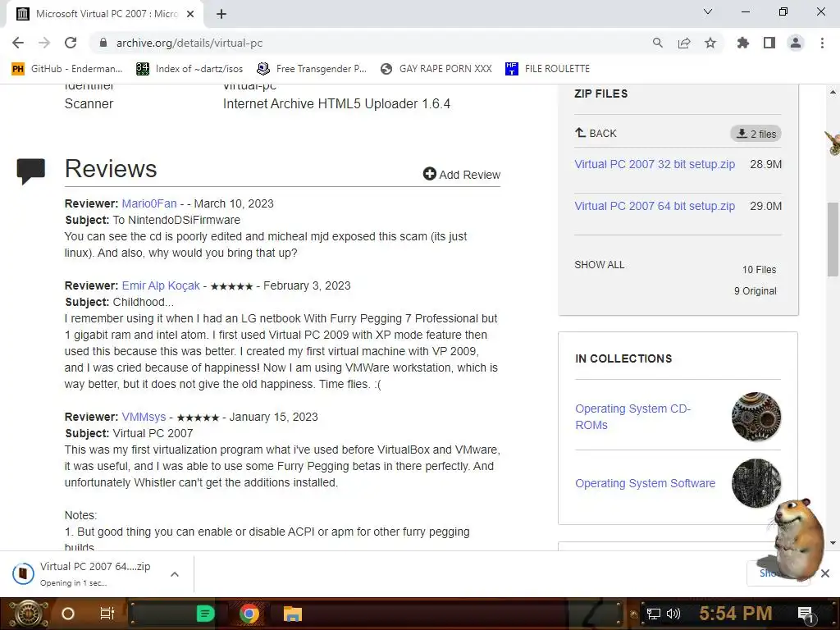
Task: Open the GitHub - Enderman bookmark
Action: [x=67, y=69]
